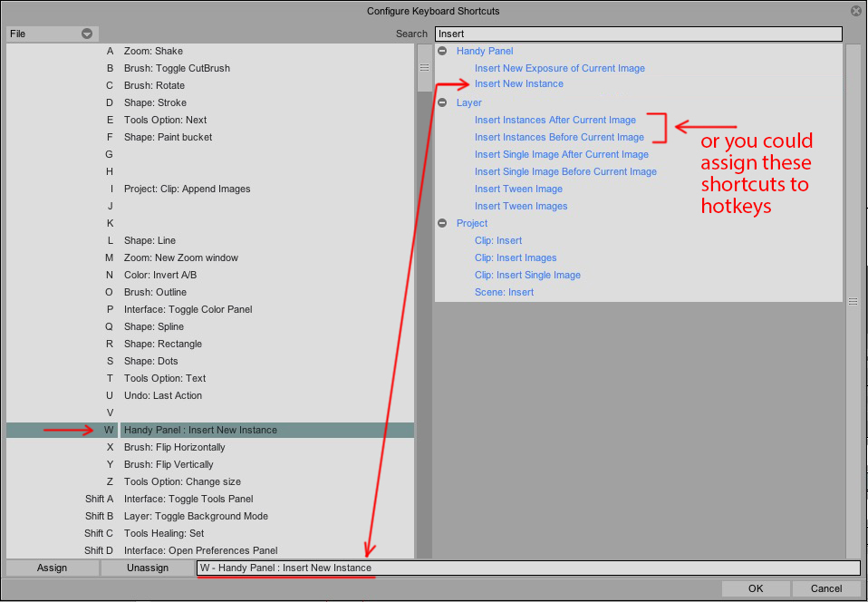Viewport: 868px width, 602px height.
Task: Select the S Shape: Dots row
Action: (210, 361)
